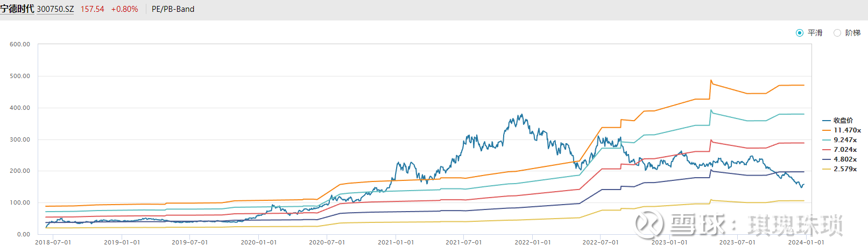Select the PE/PB-Band title label

click(173, 9)
